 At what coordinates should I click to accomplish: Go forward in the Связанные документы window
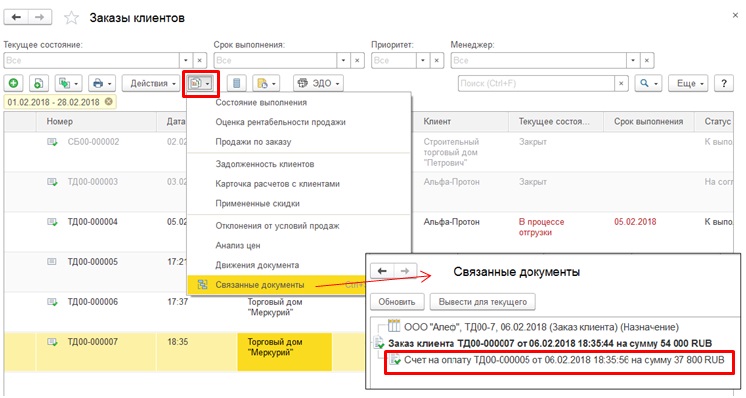pos(405,271)
